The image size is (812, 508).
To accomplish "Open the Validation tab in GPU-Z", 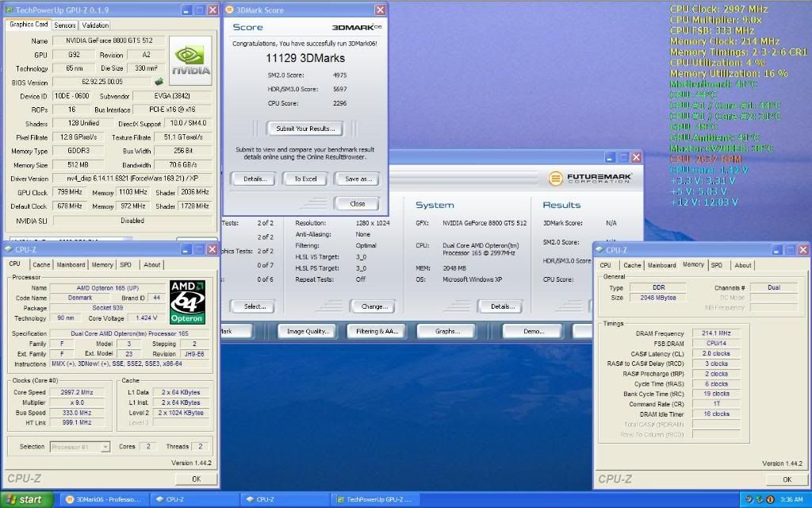I will pyautogui.click(x=95, y=25).
